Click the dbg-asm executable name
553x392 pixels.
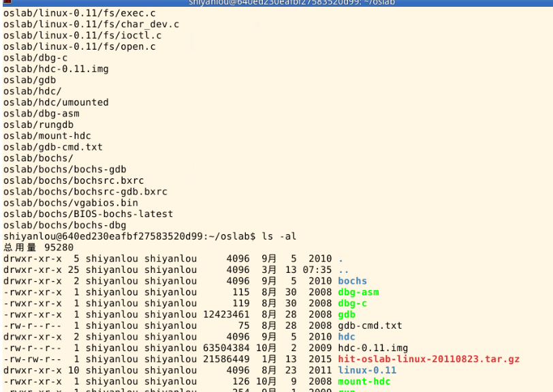pos(358,292)
